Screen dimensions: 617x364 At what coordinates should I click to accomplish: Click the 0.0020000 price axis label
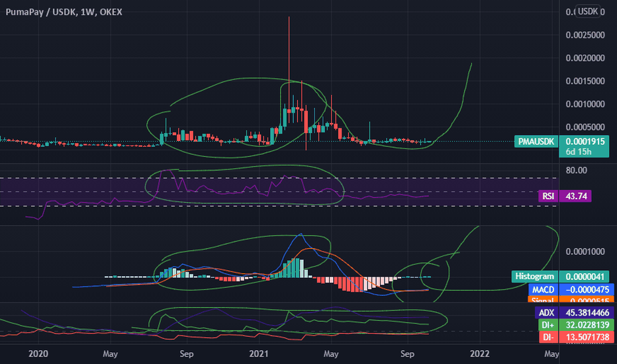(x=585, y=58)
